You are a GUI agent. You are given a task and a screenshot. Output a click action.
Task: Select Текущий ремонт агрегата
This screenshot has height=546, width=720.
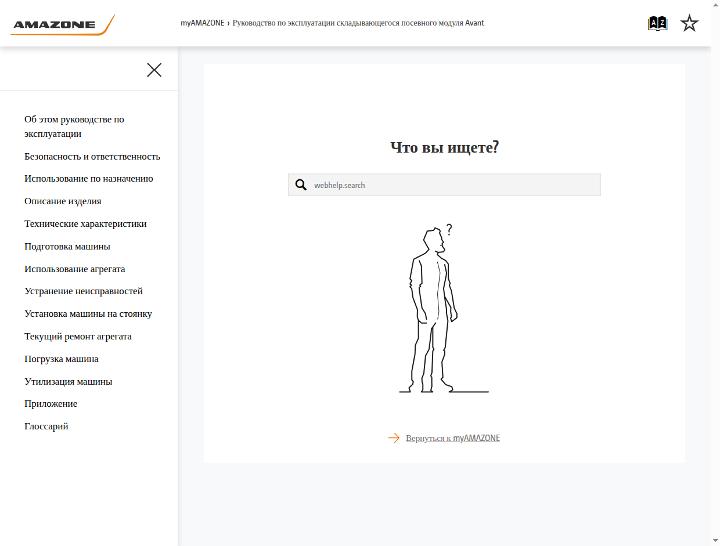(x=78, y=336)
